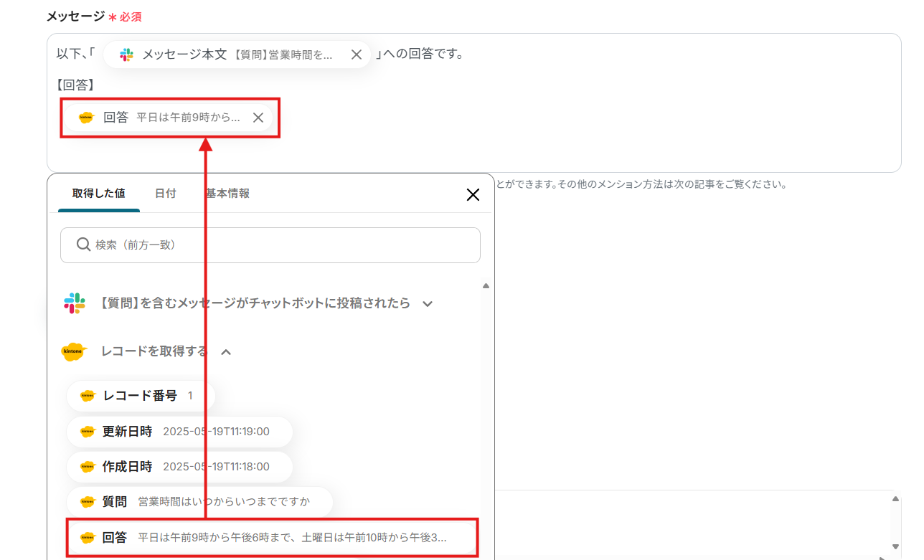This screenshot has height=560, width=924.
Task: Click the lower field's scroll down arrow
Action: (x=895, y=546)
